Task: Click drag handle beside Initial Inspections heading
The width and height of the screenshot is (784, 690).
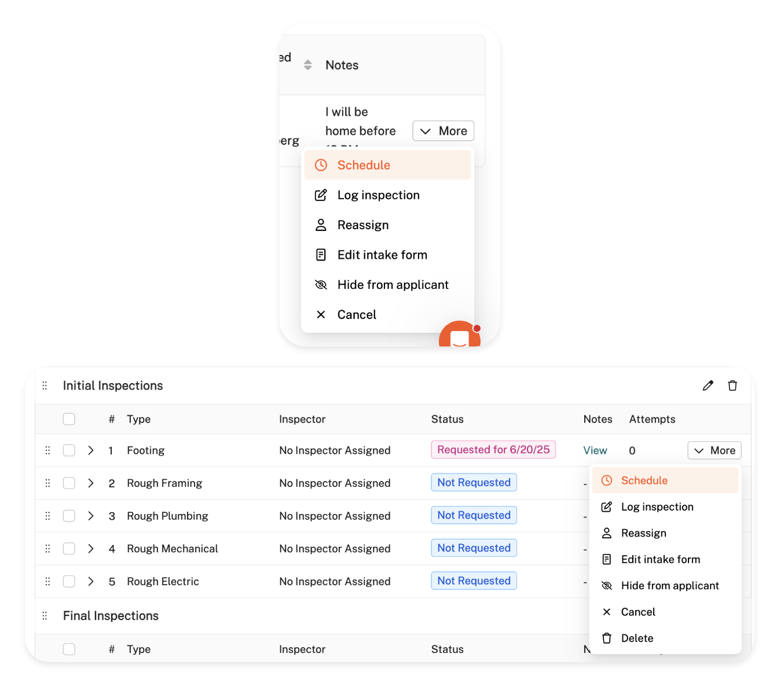Action: pos(45,386)
